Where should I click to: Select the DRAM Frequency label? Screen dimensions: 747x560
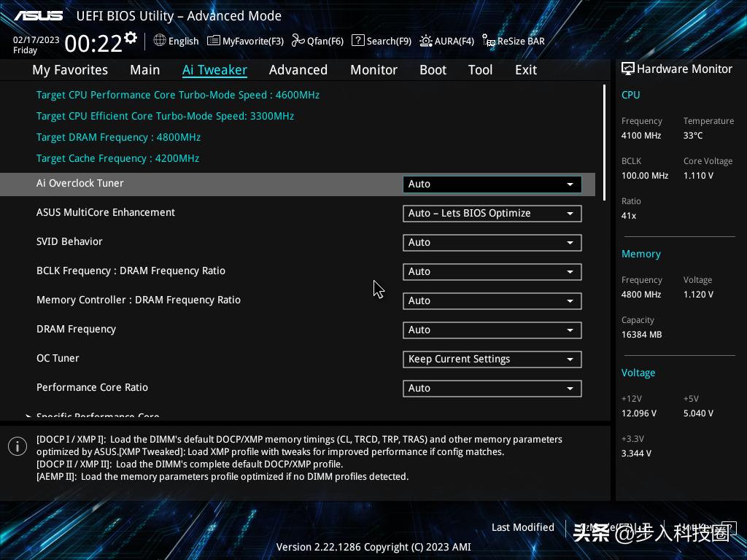76,329
